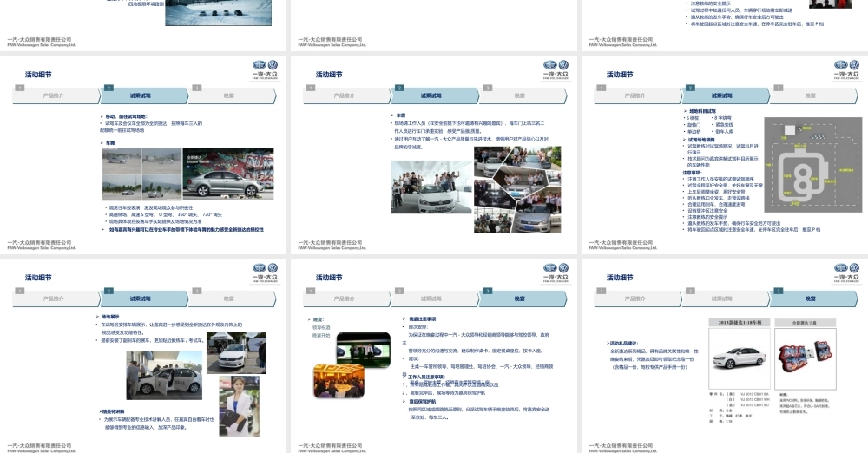Viewport: 868px width, 453px height.
Task: Click company footer on the photo-collage slide
Action: click(332, 245)
